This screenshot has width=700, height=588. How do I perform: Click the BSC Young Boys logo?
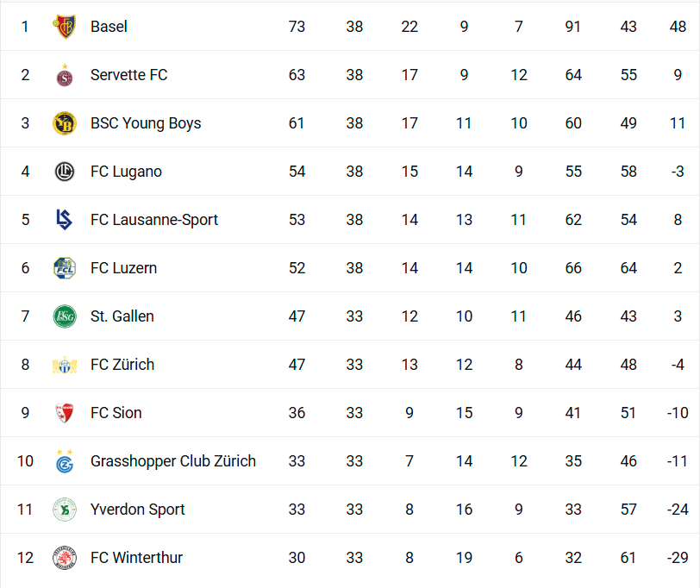(64, 123)
